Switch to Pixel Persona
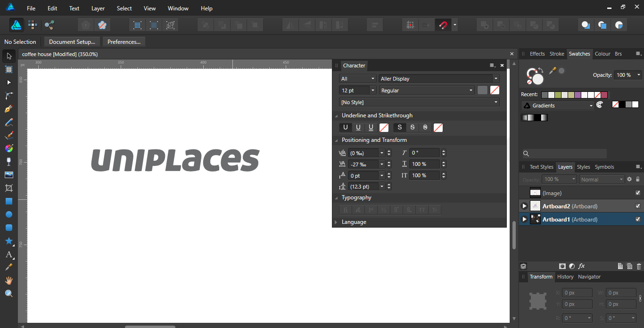The width and height of the screenshot is (644, 328). click(x=33, y=25)
